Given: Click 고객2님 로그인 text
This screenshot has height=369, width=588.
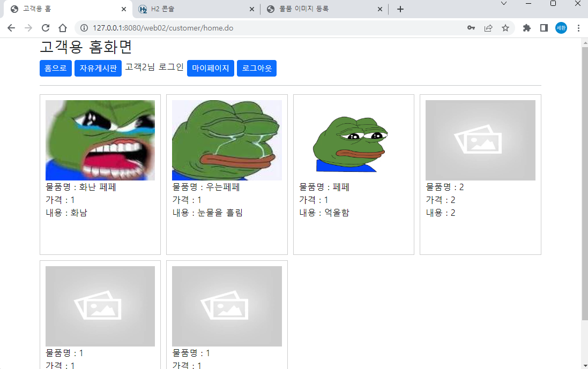Looking at the screenshot, I should click(x=154, y=67).
